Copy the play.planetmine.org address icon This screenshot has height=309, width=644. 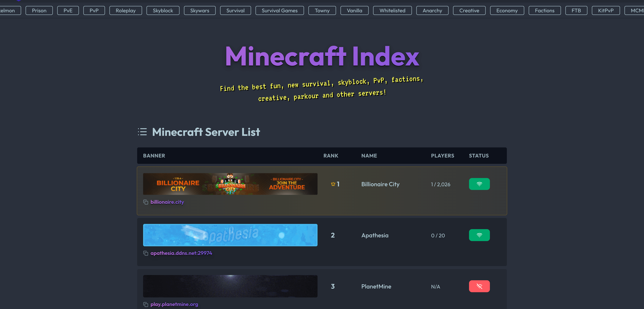[x=146, y=304]
